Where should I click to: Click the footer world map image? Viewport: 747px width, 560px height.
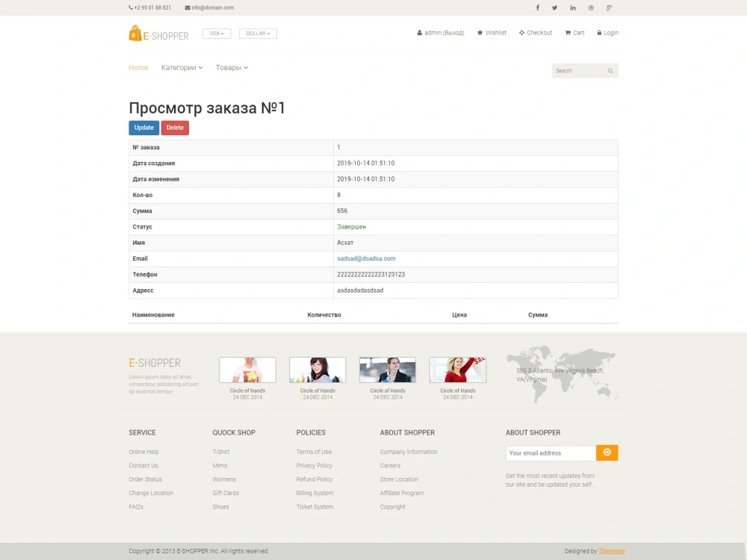click(562, 374)
